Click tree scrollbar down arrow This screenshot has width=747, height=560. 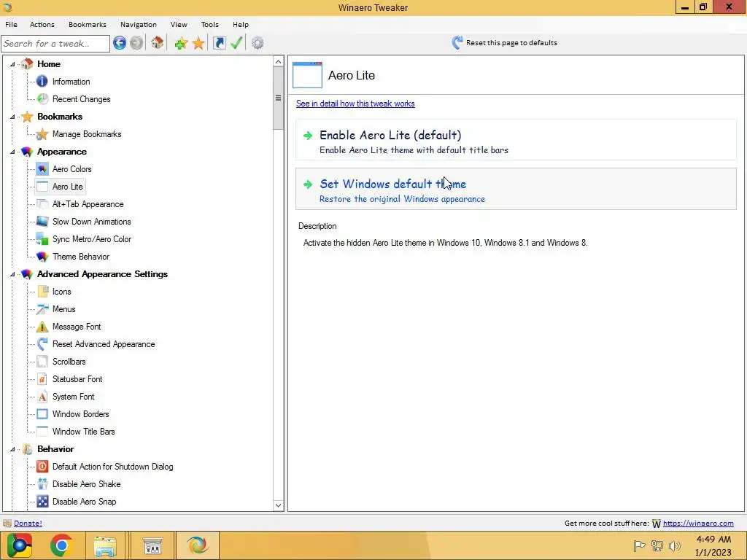[x=279, y=506]
